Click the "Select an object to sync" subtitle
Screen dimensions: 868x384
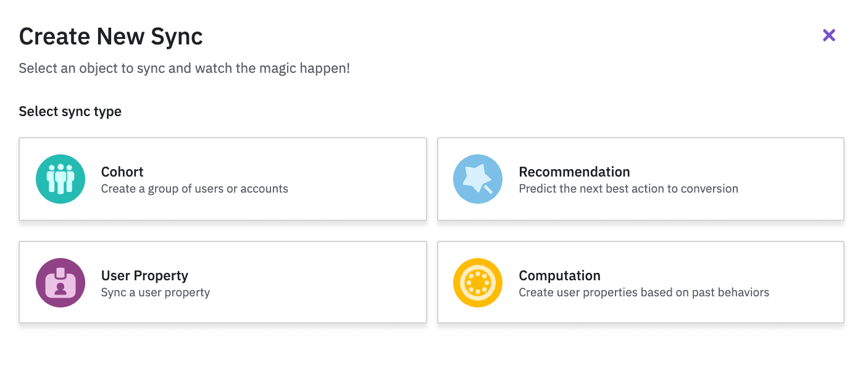184,68
